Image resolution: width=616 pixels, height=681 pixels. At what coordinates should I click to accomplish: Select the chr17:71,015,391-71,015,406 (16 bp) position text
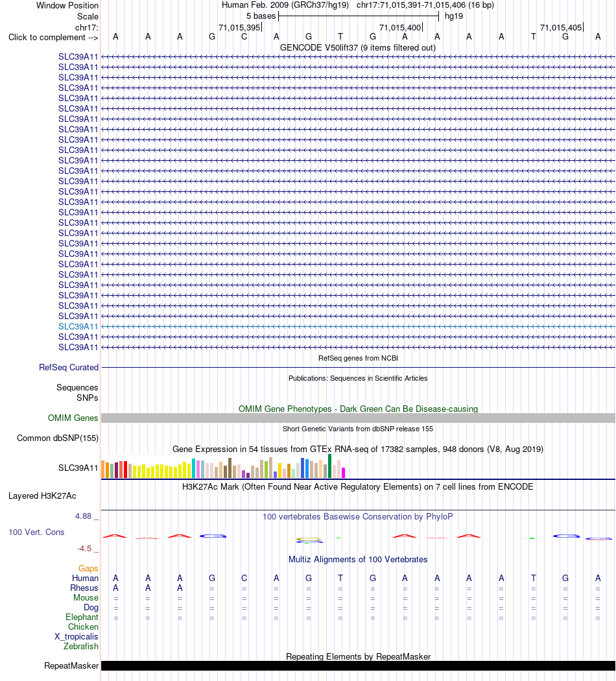coord(425,5)
